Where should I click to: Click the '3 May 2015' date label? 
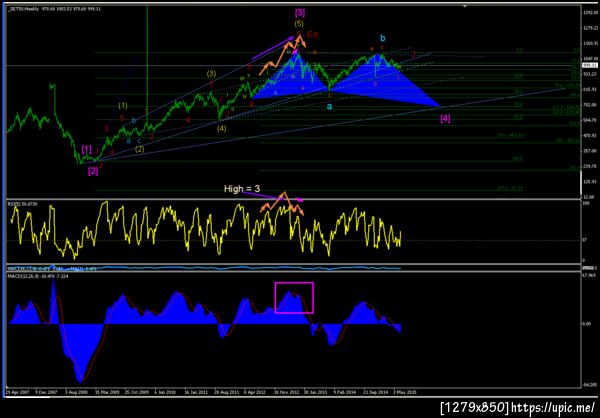pos(404,392)
